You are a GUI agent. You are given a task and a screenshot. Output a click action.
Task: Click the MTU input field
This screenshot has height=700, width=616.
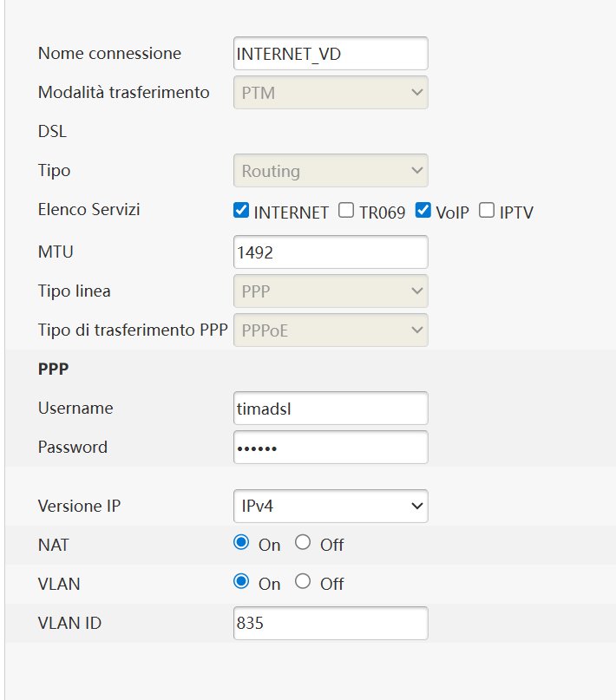pos(331,252)
